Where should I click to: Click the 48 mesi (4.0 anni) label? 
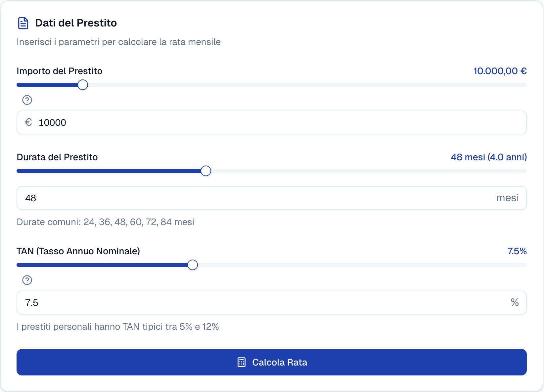489,157
